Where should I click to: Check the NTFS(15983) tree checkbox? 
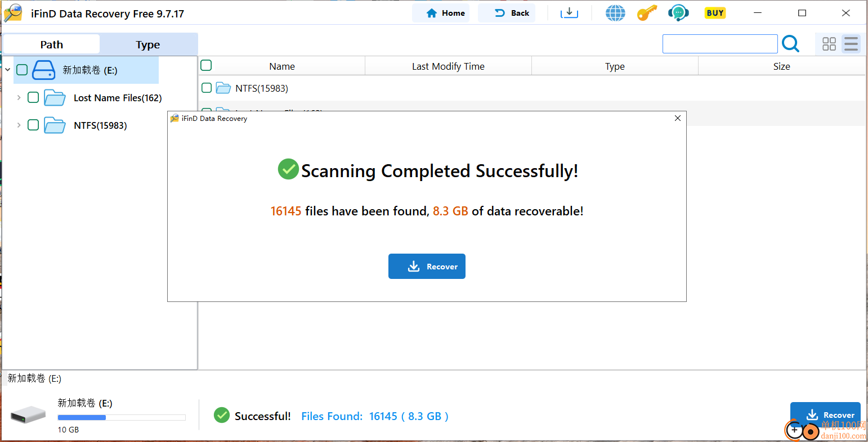point(33,125)
